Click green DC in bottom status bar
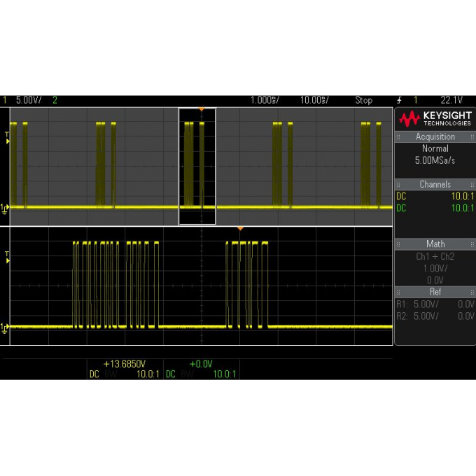The height and width of the screenshot is (476, 476). pos(171,374)
